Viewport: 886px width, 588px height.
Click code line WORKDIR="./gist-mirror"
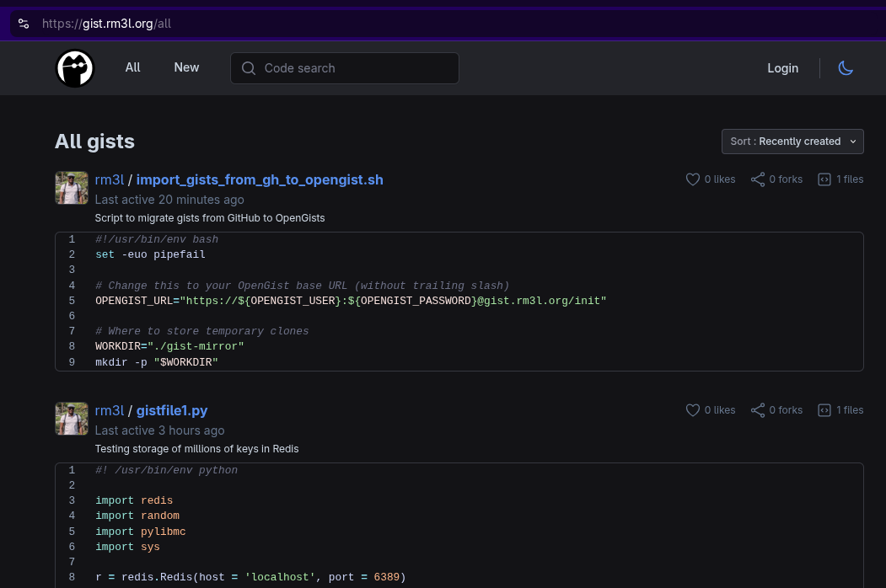click(169, 346)
